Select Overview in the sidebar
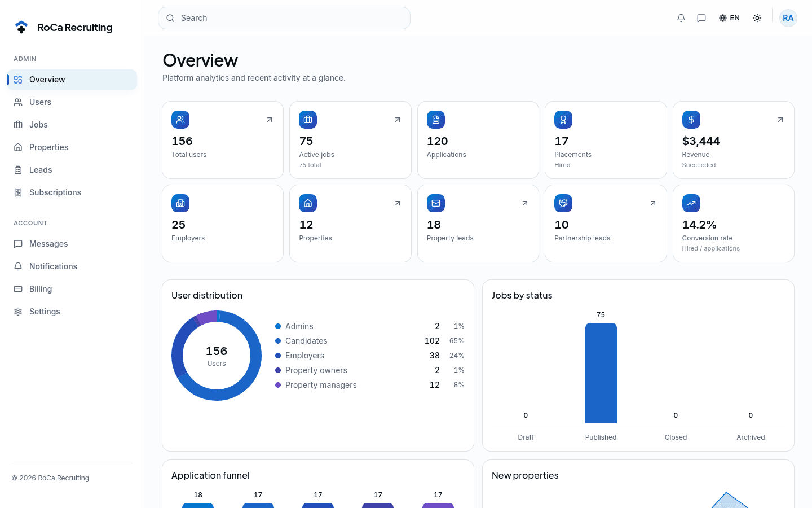 (x=72, y=80)
